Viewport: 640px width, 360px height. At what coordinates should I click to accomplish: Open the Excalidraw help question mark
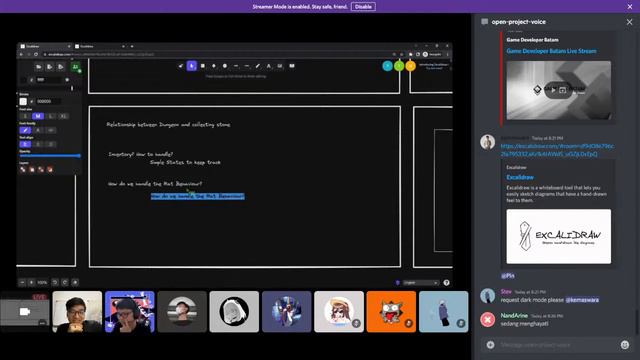(x=447, y=282)
